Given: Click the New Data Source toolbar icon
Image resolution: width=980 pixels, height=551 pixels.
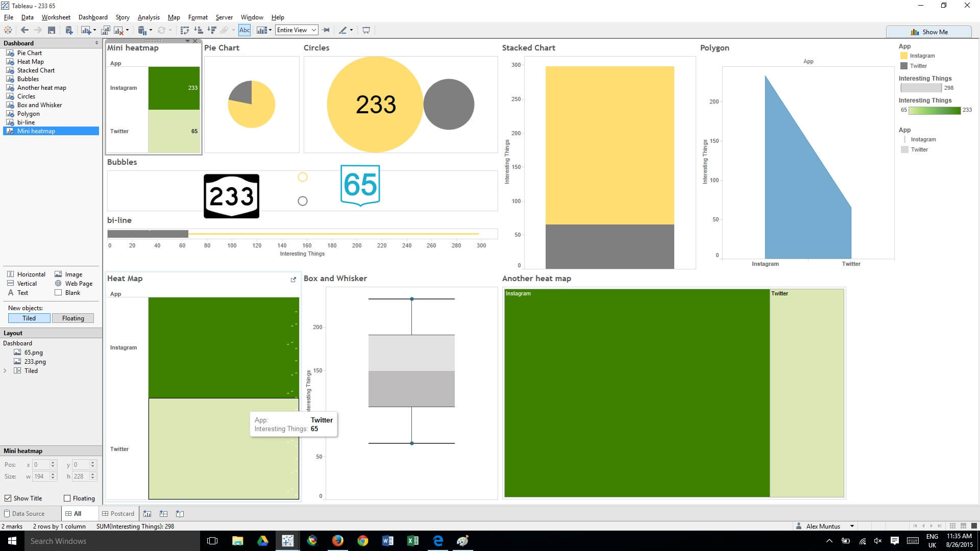Looking at the screenshot, I should tap(69, 30).
